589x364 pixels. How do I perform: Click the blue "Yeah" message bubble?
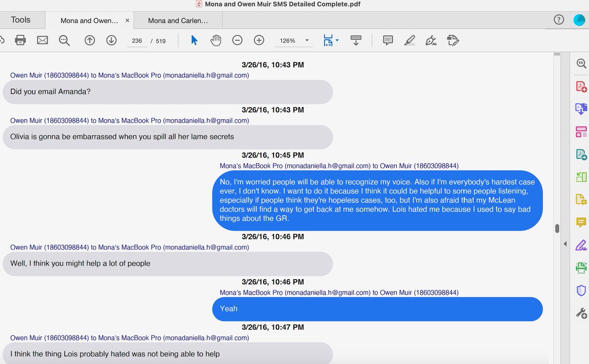[377, 309]
